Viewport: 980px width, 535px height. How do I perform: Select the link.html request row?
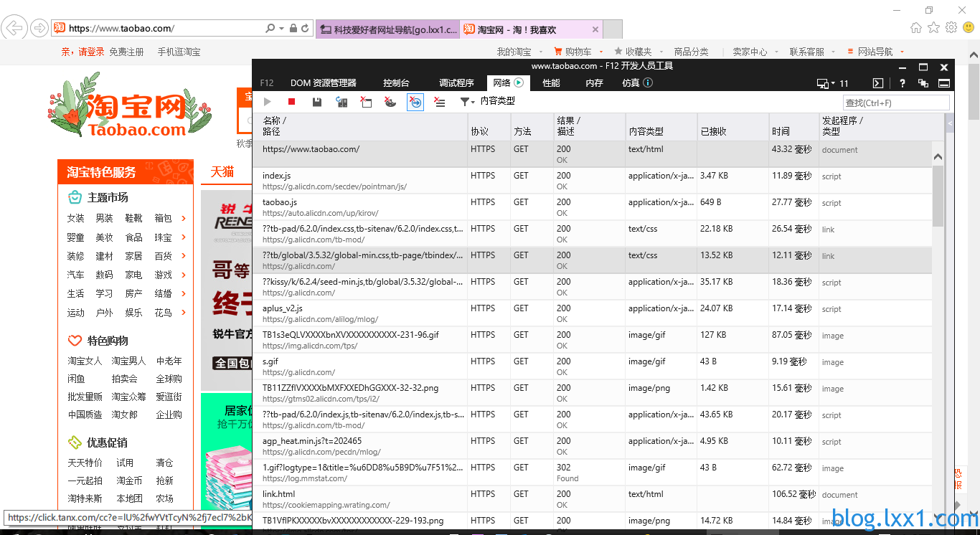click(x=592, y=499)
